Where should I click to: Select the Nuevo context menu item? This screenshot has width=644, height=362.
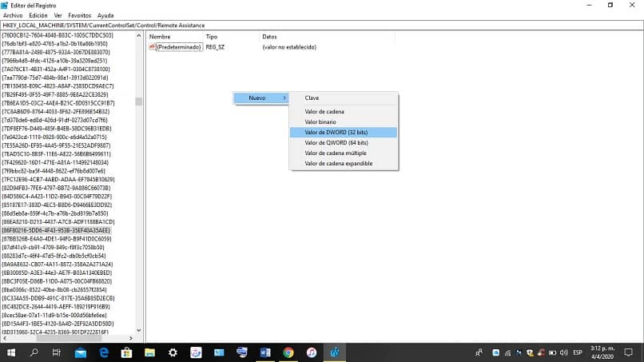pyautogui.click(x=261, y=97)
